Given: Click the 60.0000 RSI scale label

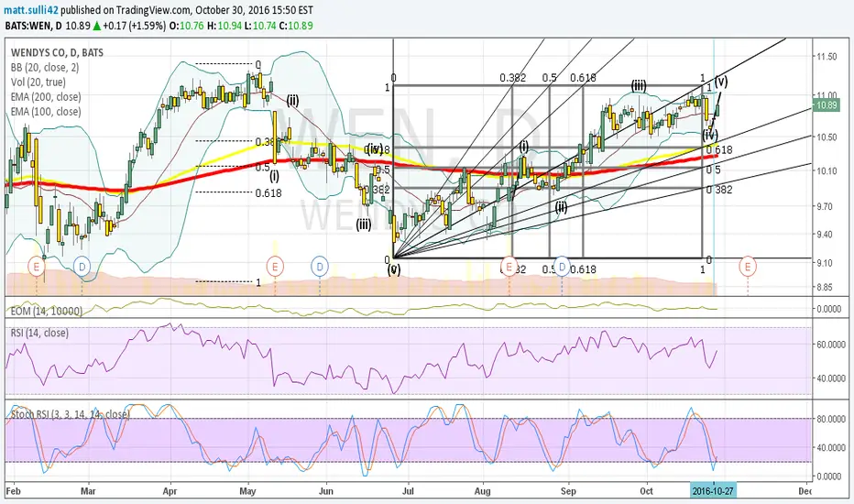Looking at the screenshot, I should point(831,345).
